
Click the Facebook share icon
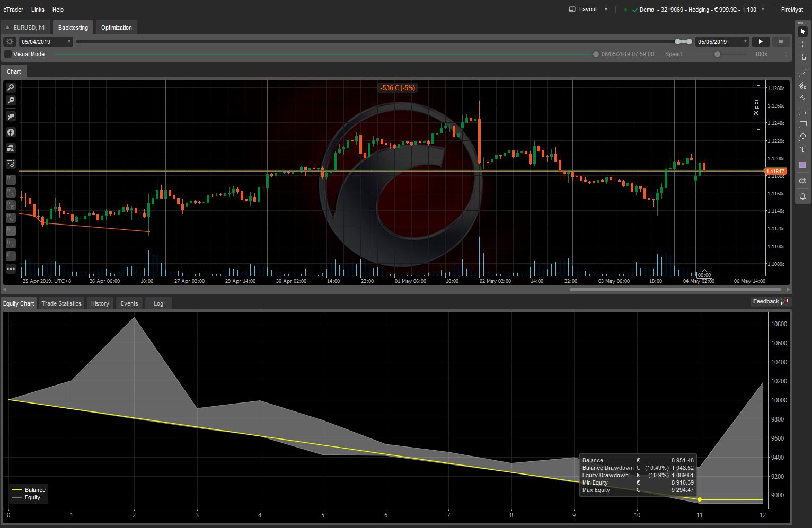pyautogui.click(x=11, y=132)
